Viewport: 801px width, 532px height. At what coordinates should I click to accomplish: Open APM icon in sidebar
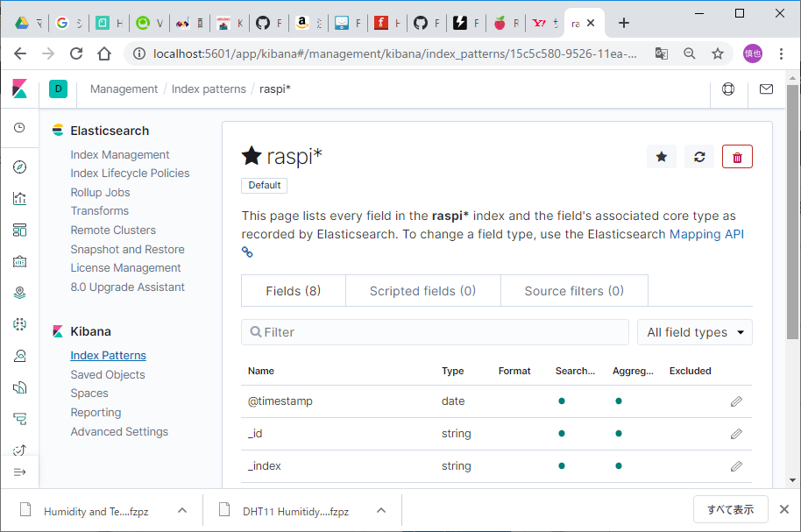(x=19, y=419)
